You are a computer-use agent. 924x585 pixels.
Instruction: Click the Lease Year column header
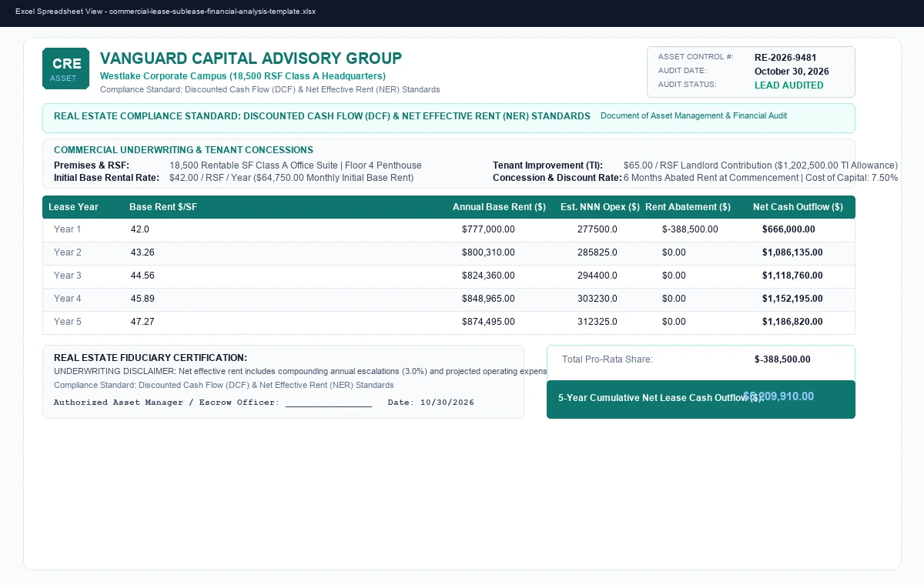(x=73, y=207)
